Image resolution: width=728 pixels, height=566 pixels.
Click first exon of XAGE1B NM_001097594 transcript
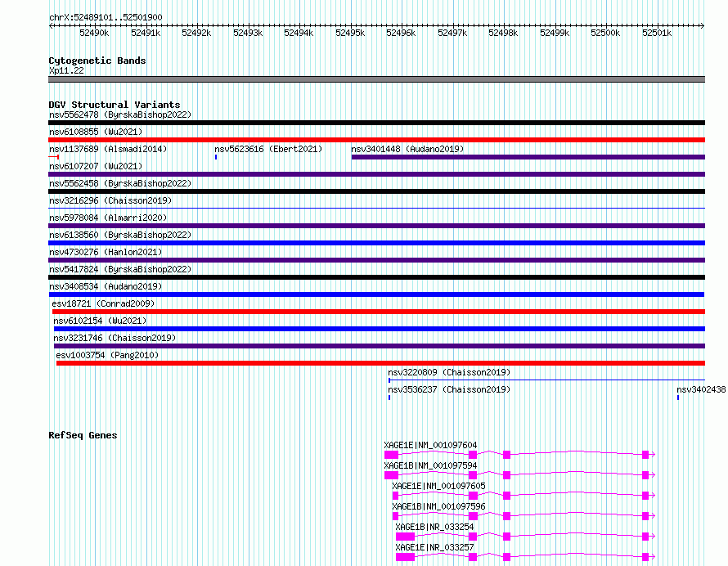point(391,475)
